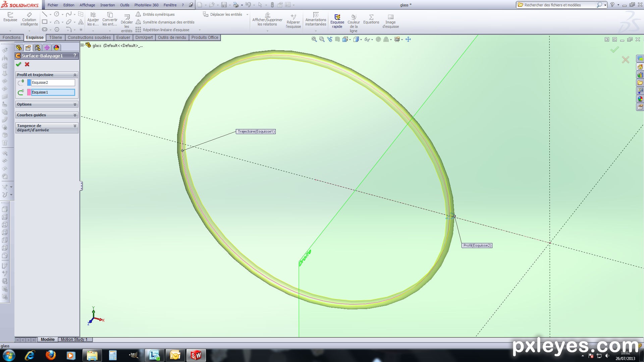Toggle Symétrie dynamique des entités

click(x=165, y=22)
